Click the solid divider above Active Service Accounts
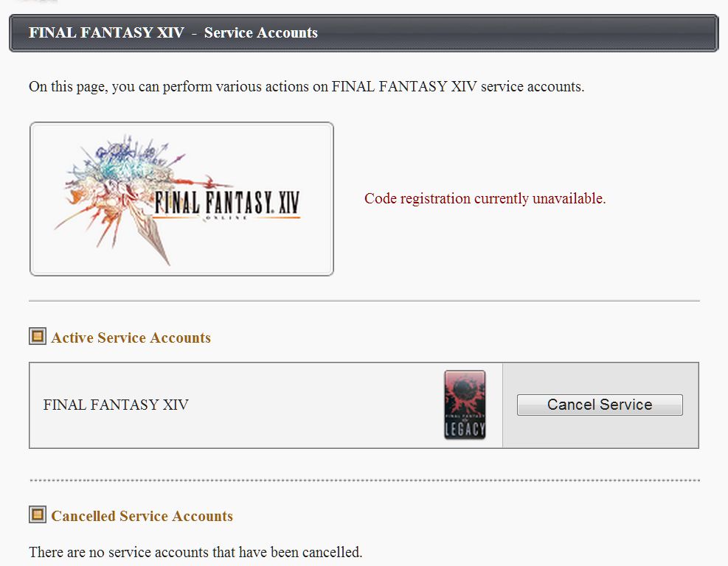728x566 pixels. [364, 301]
